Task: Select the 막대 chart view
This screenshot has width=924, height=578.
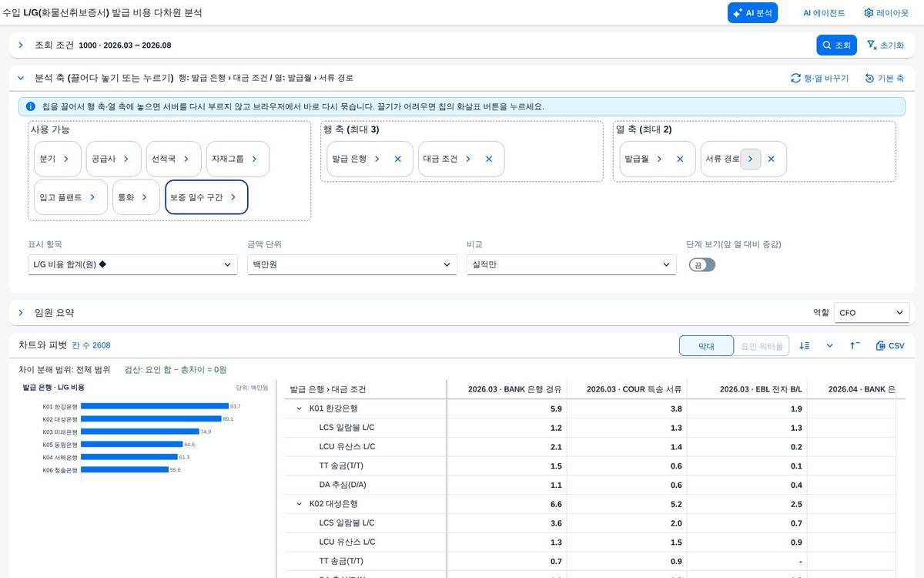Action: click(x=706, y=346)
